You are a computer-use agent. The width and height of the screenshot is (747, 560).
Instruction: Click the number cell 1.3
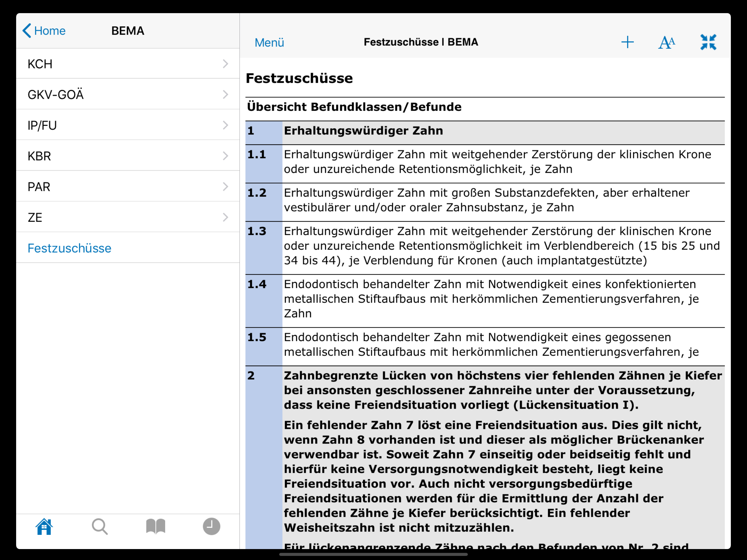(263, 248)
